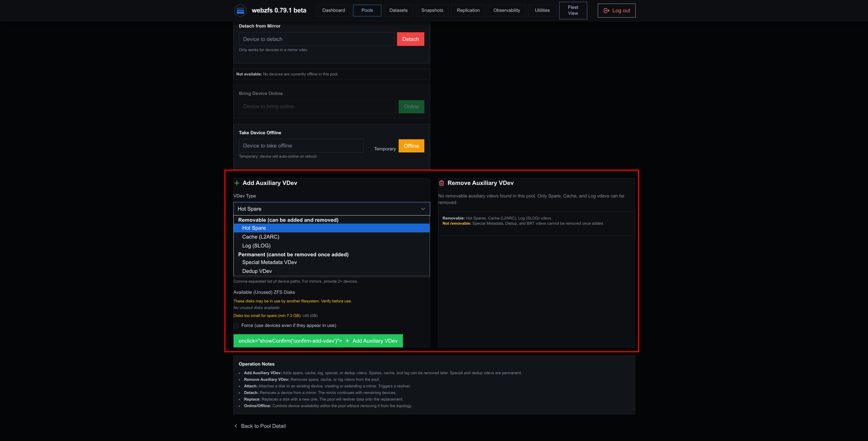Enable the Force use devices checkbox
This screenshot has width=868, height=441.
236,326
